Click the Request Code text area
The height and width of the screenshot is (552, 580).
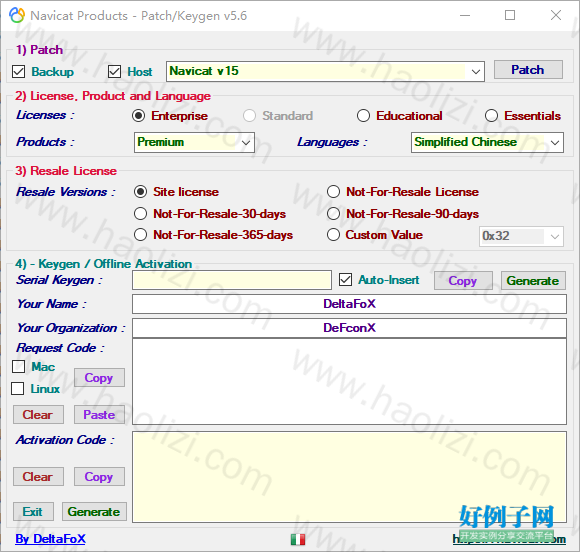(349, 381)
